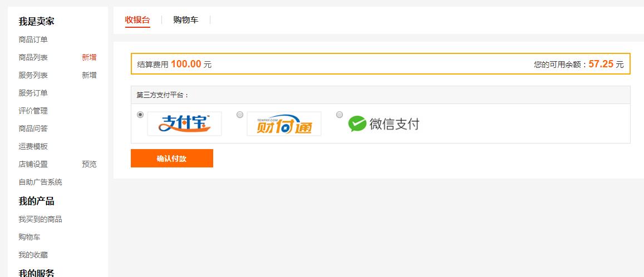
Task: Open 我买到的商品 in the sidebar
Action: point(40,219)
